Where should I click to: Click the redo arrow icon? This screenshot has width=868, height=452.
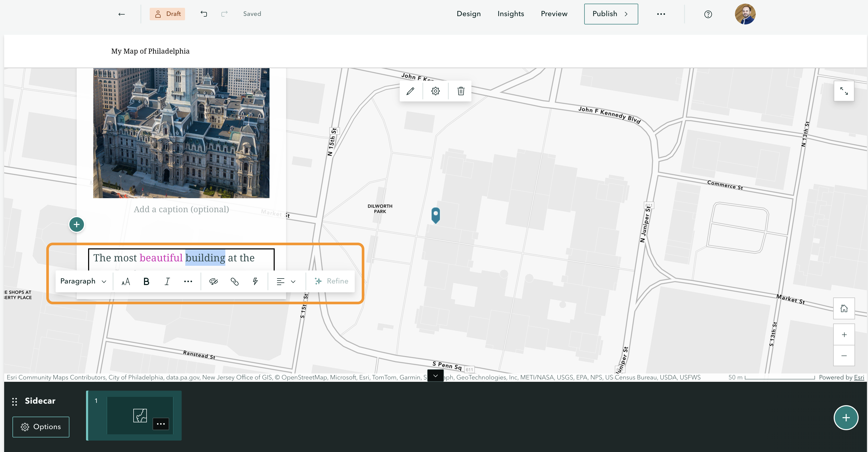pos(225,14)
